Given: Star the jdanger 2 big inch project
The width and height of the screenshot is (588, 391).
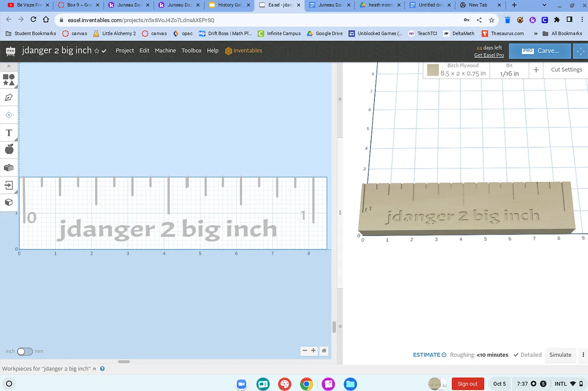Looking at the screenshot, I should (x=97, y=51).
